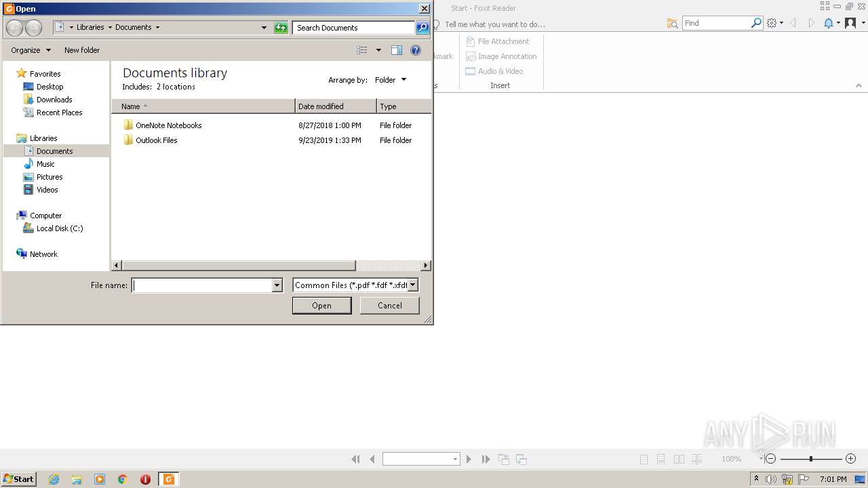Click the search magnifier in the Open dialog
This screenshot has width=868, height=488.
pyautogui.click(x=422, y=28)
